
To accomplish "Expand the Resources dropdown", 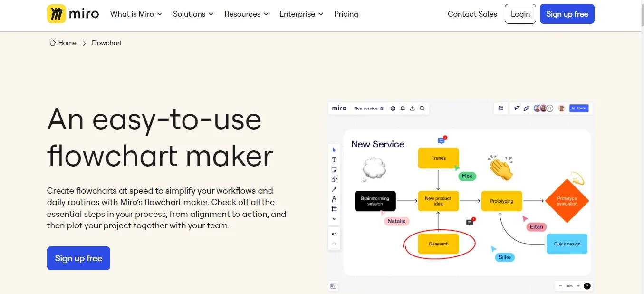I will point(247,14).
